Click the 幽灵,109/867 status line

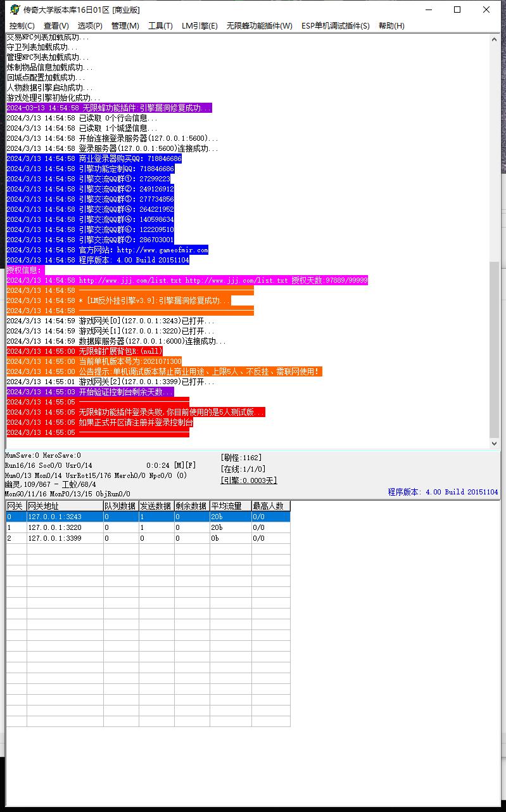point(51,484)
